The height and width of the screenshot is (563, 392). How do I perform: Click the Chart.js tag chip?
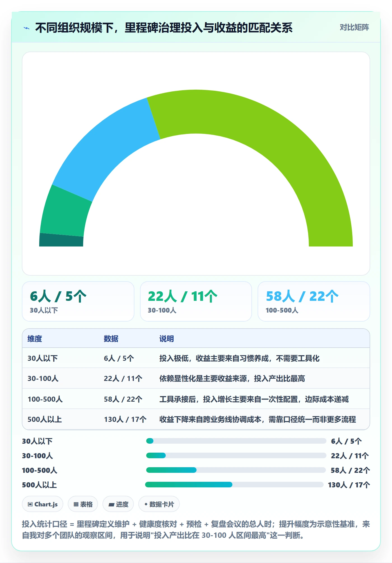pos(43,504)
